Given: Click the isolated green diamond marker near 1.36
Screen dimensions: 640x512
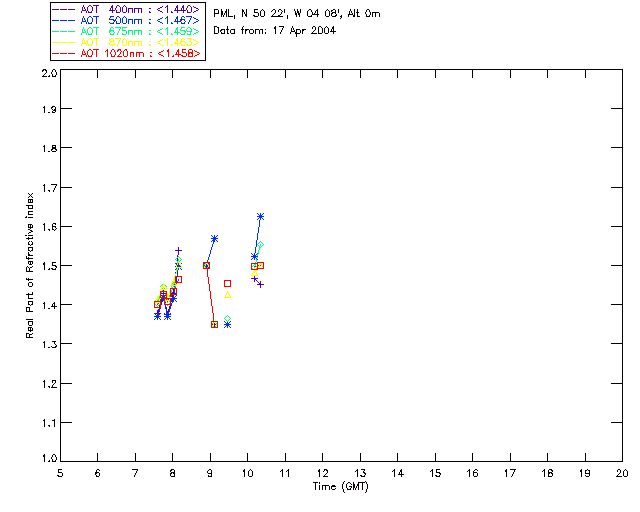Looking at the screenshot, I should coord(227,319).
